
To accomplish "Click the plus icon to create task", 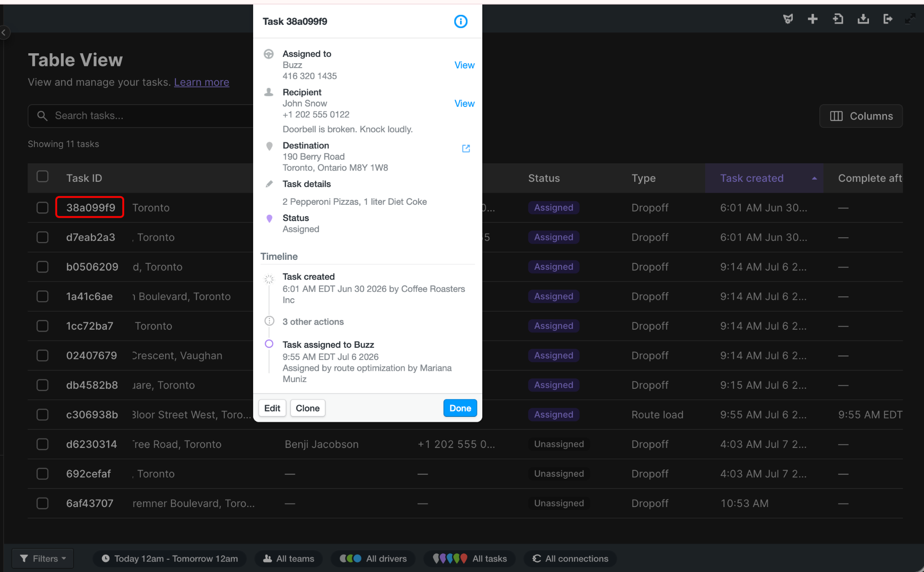I will click(x=813, y=19).
